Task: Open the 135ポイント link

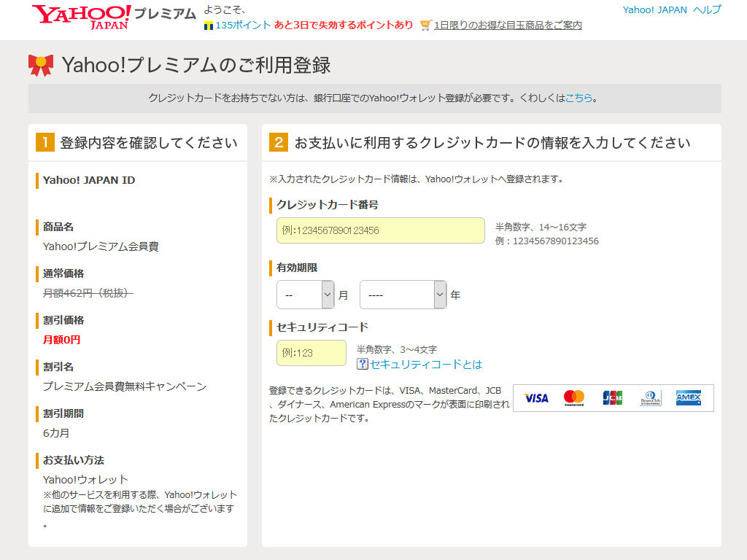Action: pos(243,26)
